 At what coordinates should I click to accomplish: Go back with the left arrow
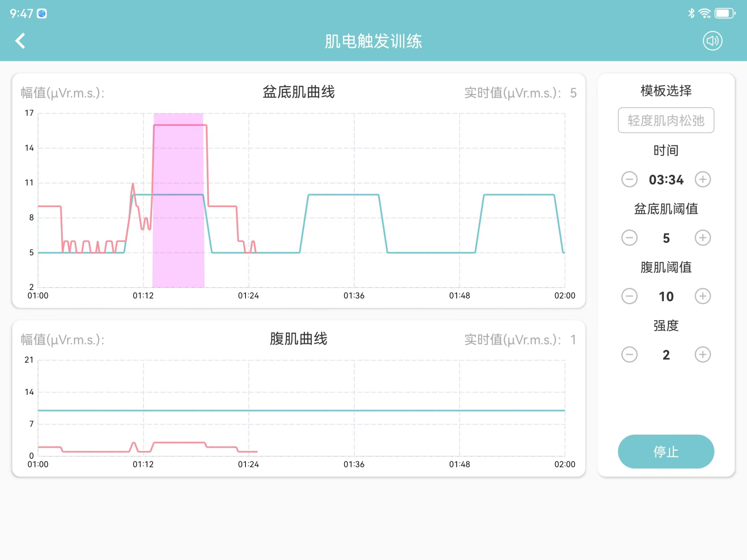coord(20,41)
